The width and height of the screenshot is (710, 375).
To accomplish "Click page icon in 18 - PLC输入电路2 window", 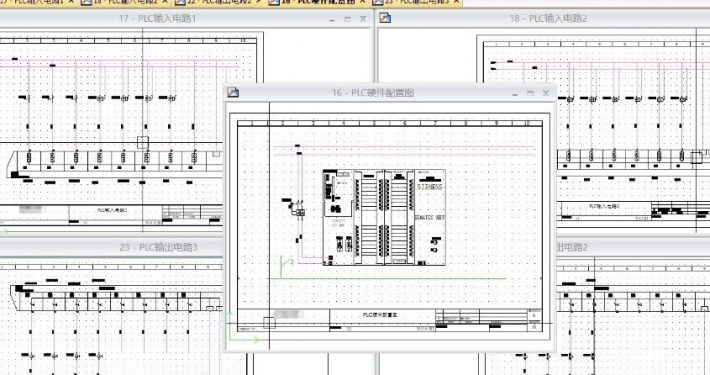I will (x=385, y=19).
